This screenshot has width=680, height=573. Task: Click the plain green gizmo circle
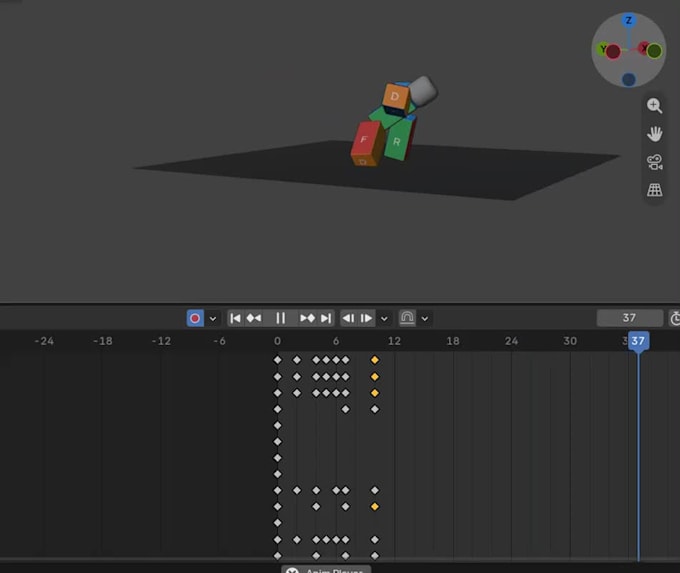(x=654, y=51)
